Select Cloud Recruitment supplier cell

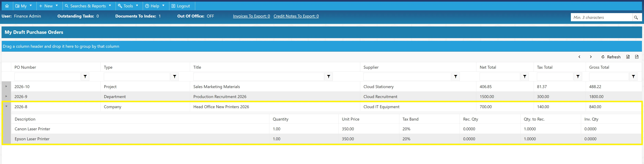418,97
